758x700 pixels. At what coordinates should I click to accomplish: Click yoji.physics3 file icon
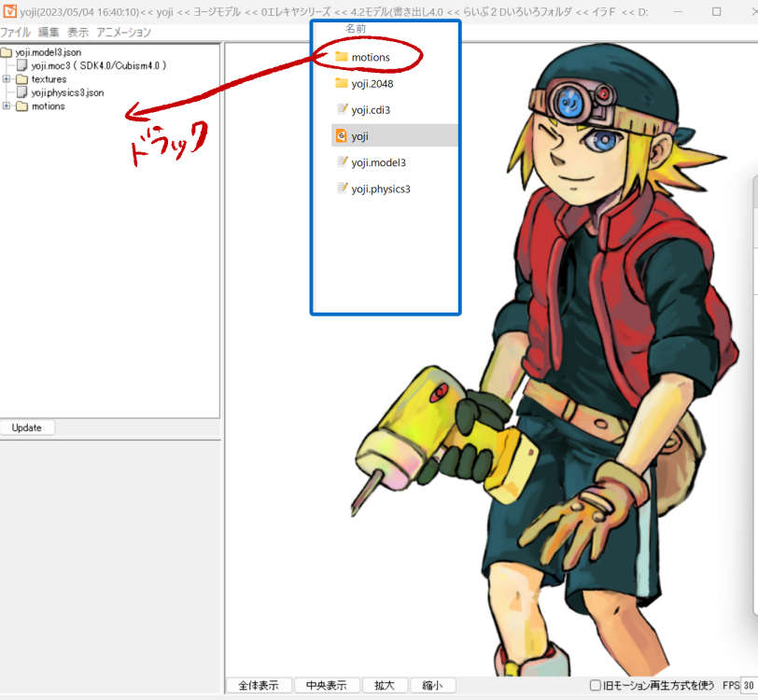click(342, 188)
